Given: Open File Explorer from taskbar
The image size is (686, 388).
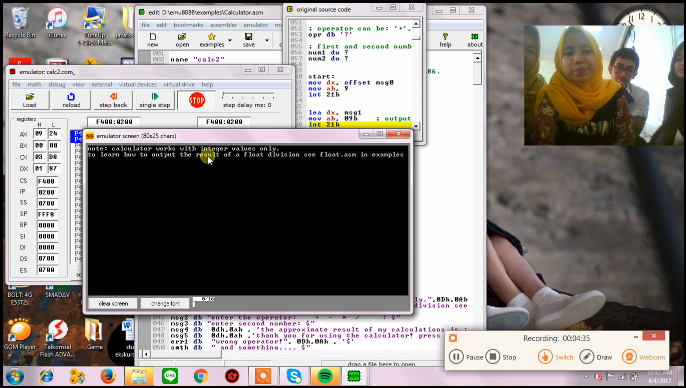Looking at the screenshot, I should tap(139, 376).
